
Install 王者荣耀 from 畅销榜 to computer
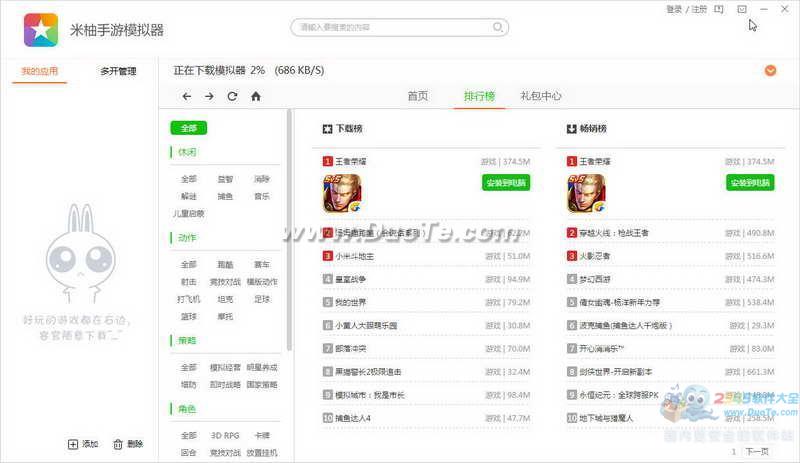coord(750,183)
